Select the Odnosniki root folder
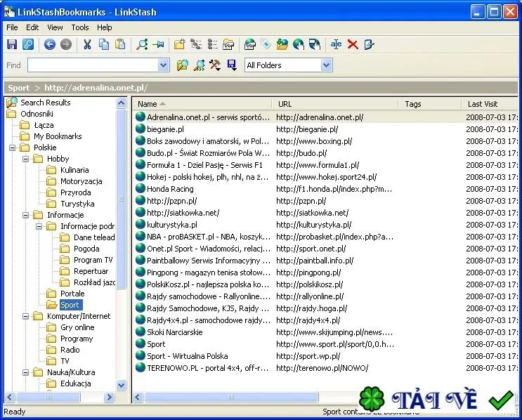This screenshot has width=522, height=420. tap(37, 114)
